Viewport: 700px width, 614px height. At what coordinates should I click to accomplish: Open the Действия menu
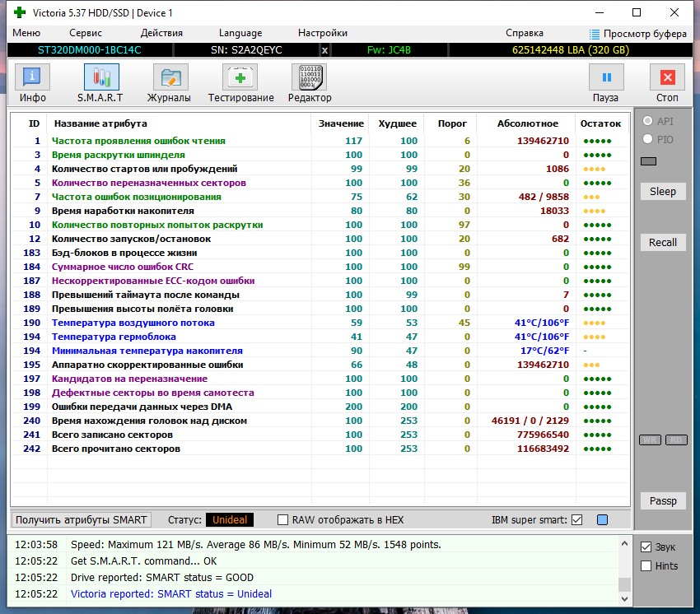coord(161,33)
